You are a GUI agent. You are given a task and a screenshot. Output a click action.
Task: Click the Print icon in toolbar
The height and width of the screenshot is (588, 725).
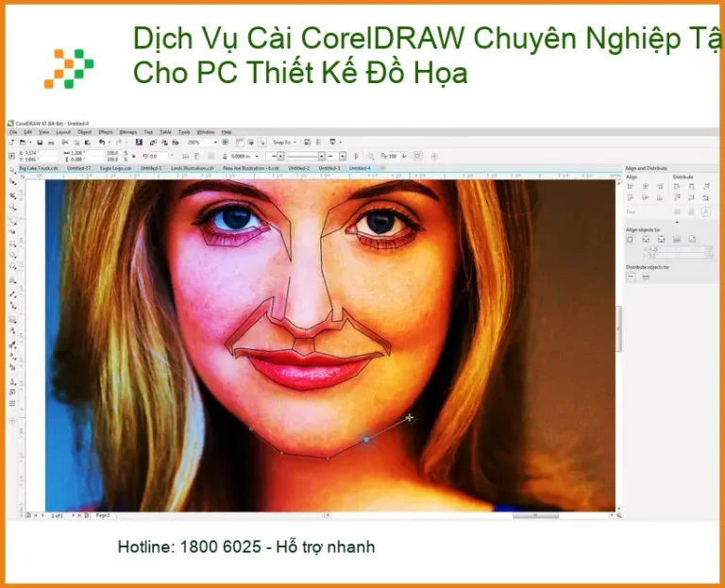click(51, 143)
